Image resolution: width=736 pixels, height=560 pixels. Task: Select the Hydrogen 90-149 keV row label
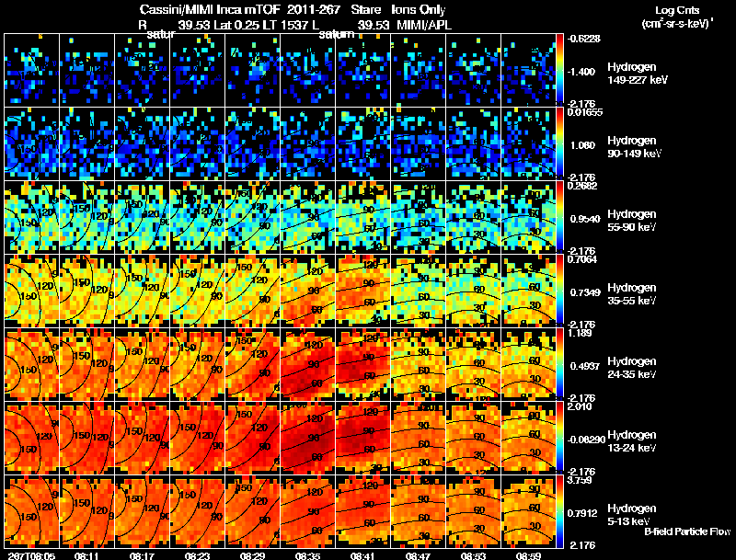point(634,146)
